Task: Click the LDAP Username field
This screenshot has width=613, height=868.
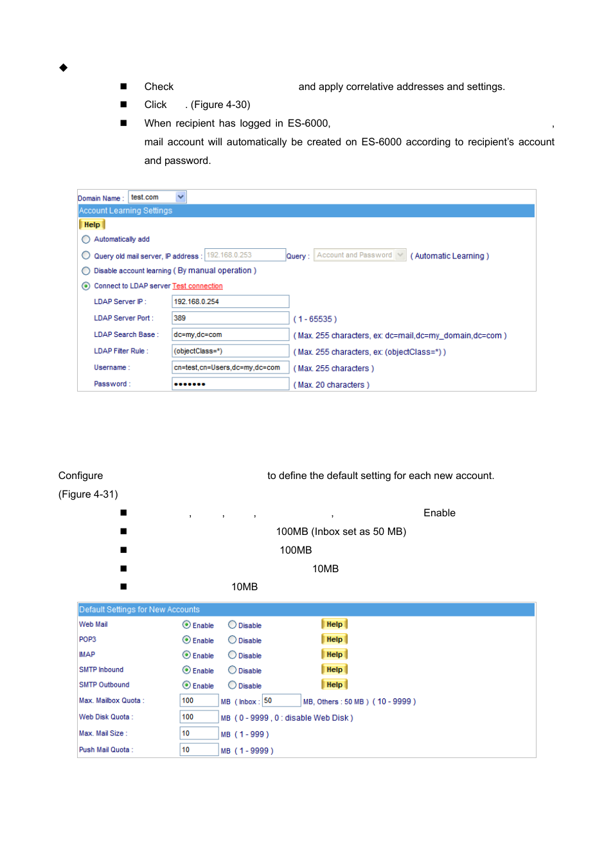Action: [231, 368]
